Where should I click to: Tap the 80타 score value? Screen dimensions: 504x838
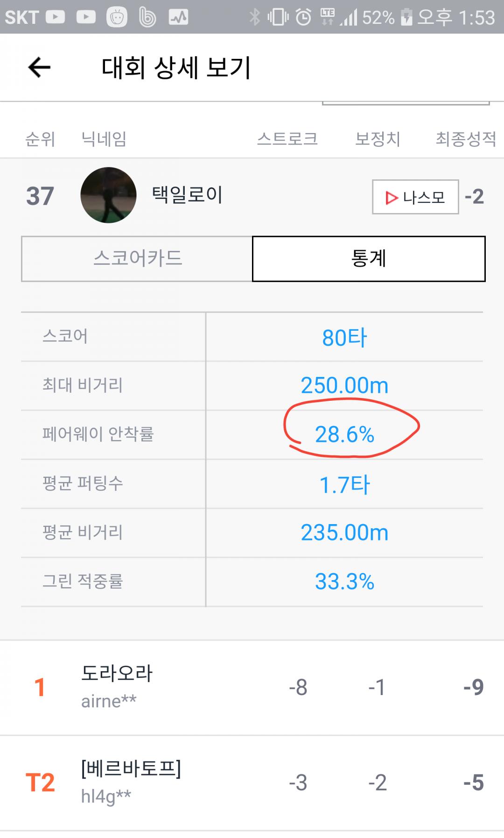click(x=344, y=337)
